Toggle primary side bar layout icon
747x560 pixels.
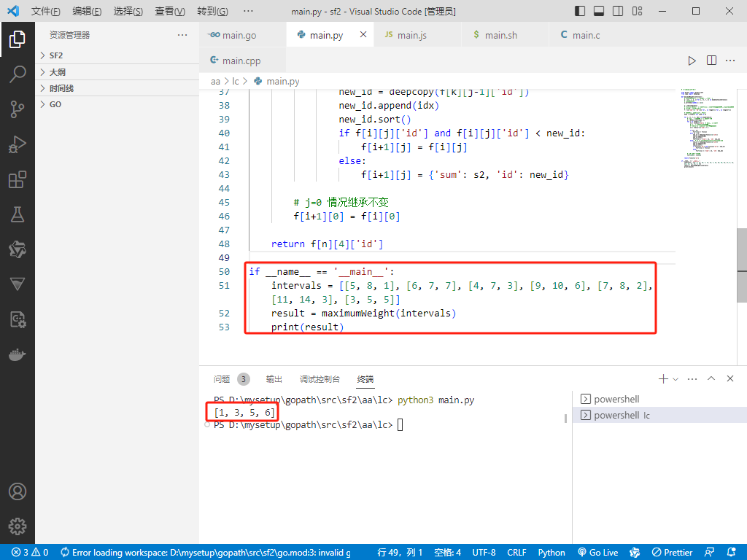tap(580, 11)
